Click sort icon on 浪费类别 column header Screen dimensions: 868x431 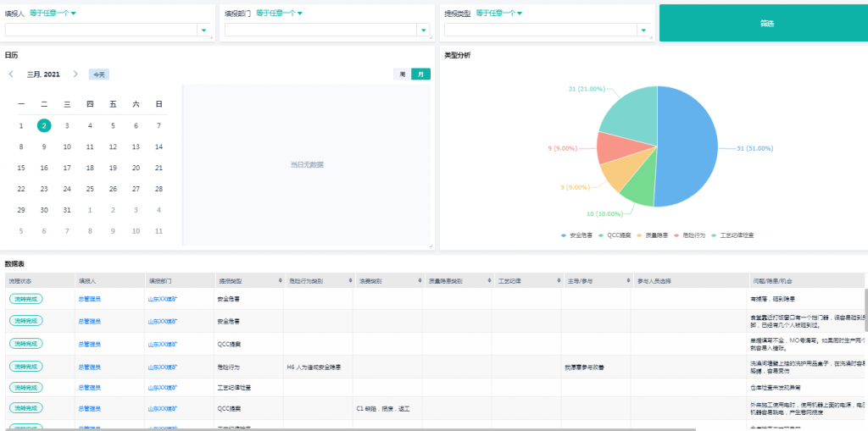point(419,281)
